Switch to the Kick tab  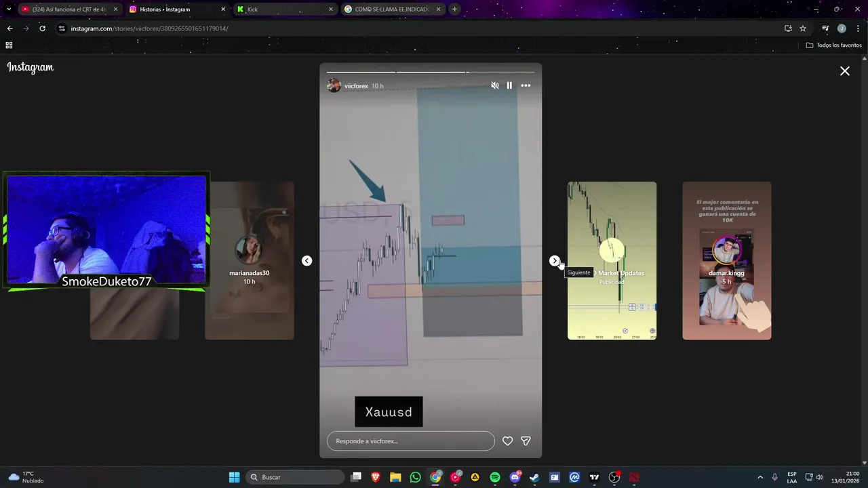pos(285,9)
